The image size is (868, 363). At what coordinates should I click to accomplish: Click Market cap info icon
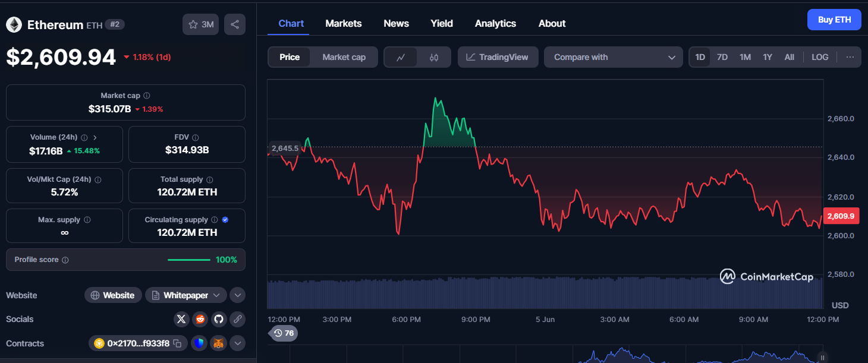tap(147, 96)
